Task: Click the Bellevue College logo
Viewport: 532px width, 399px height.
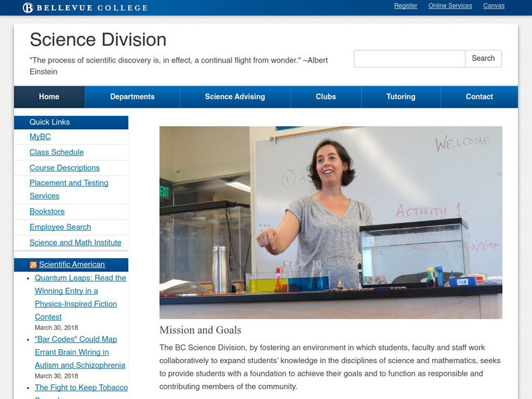Action: click(85, 7)
